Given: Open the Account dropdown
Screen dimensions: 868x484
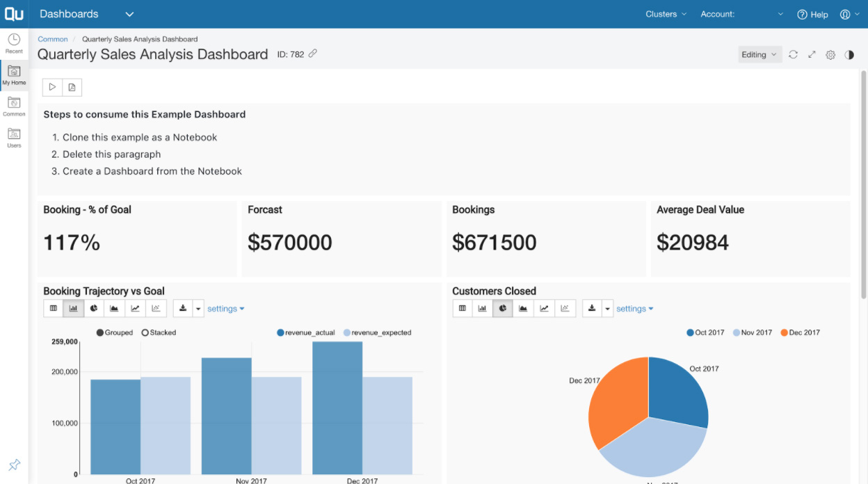Looking at the screenshot, I should pos(741,14).
